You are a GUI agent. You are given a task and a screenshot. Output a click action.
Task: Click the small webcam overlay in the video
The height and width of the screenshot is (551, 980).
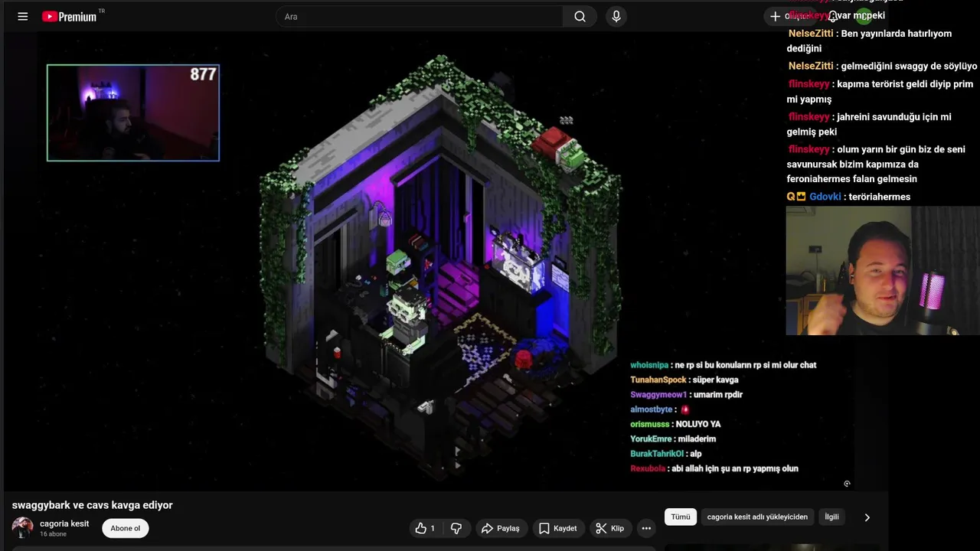(133, 112)
